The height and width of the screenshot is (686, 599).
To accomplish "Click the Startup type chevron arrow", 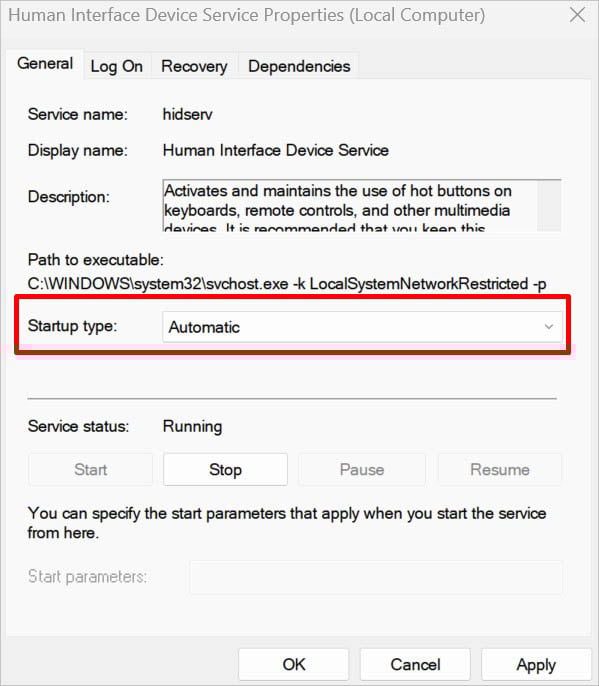I will [x=549, y=327].
